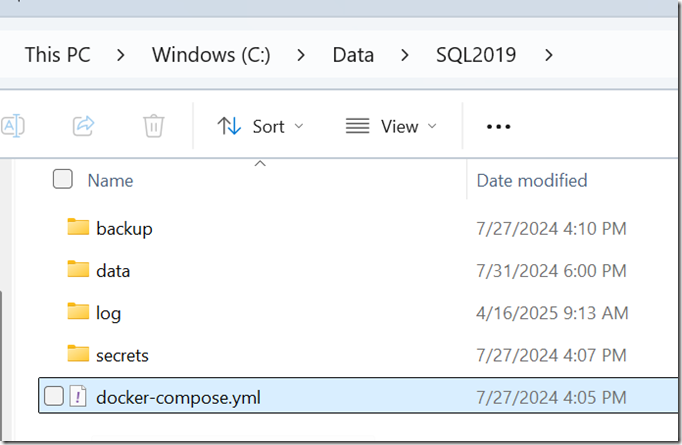Navigate to Windows (C:) in breadcrumb

tap(211, 55)
